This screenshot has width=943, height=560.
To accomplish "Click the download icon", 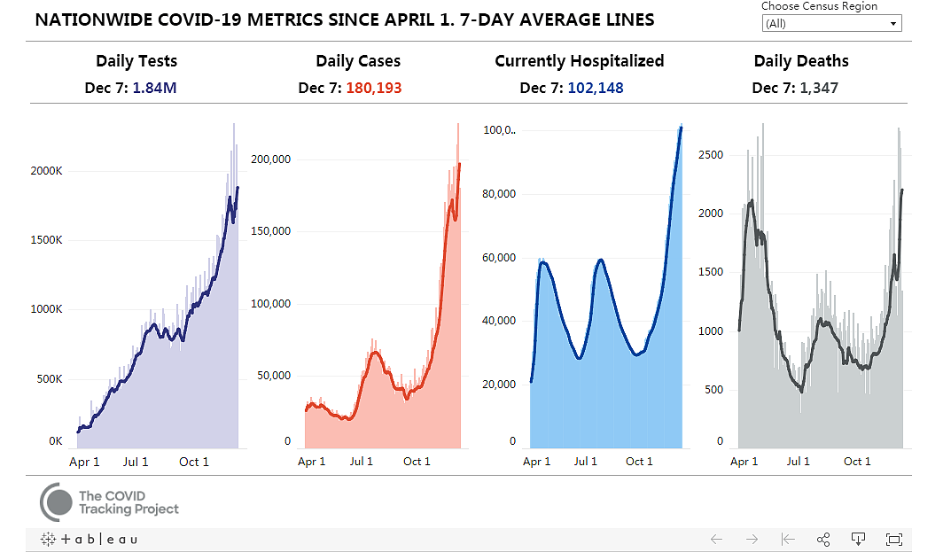I will 858,539.
